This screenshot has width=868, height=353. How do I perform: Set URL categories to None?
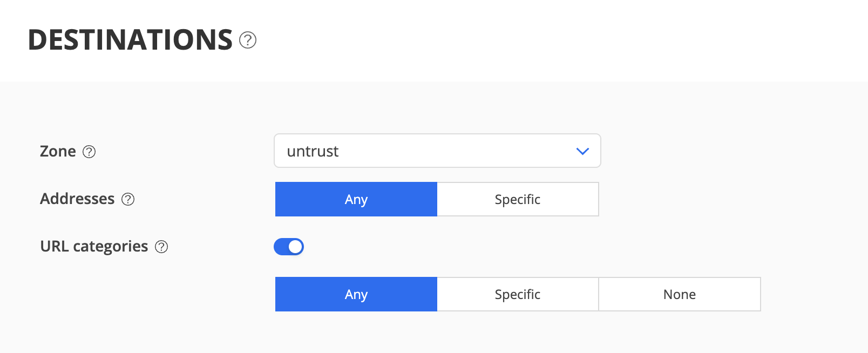pos(680,294)
